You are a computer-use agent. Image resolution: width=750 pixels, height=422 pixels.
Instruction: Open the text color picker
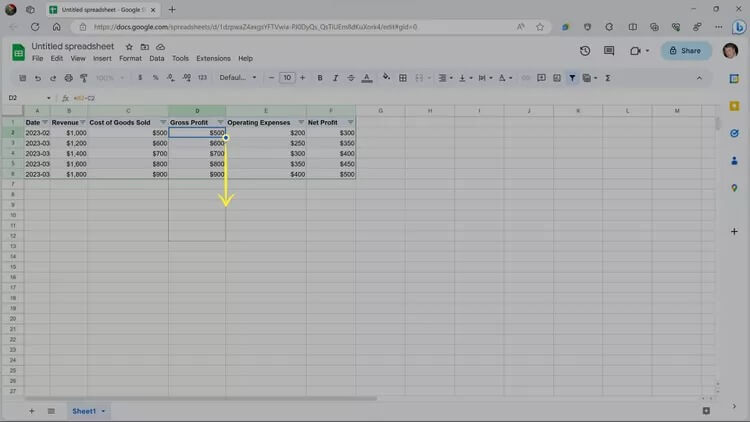click(366, 78)
